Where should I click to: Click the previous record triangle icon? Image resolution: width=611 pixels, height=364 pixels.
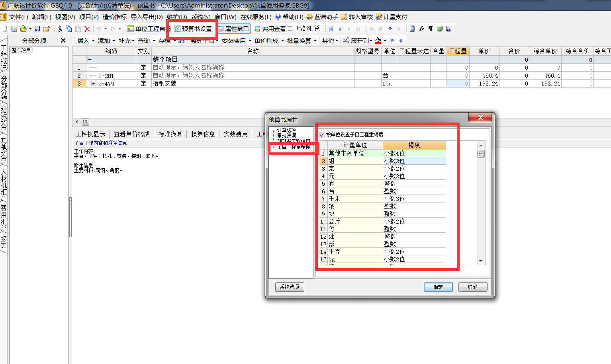[340, 29]
